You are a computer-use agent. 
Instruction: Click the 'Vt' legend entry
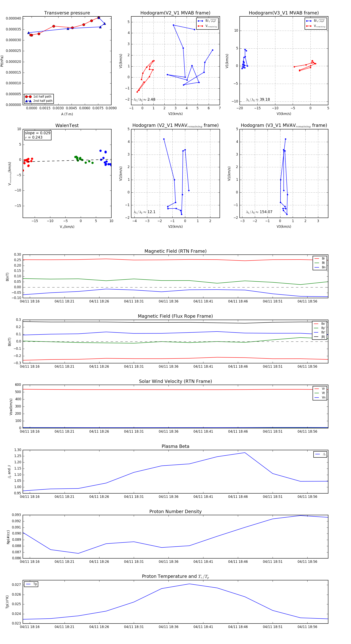[x=320, y=393]
